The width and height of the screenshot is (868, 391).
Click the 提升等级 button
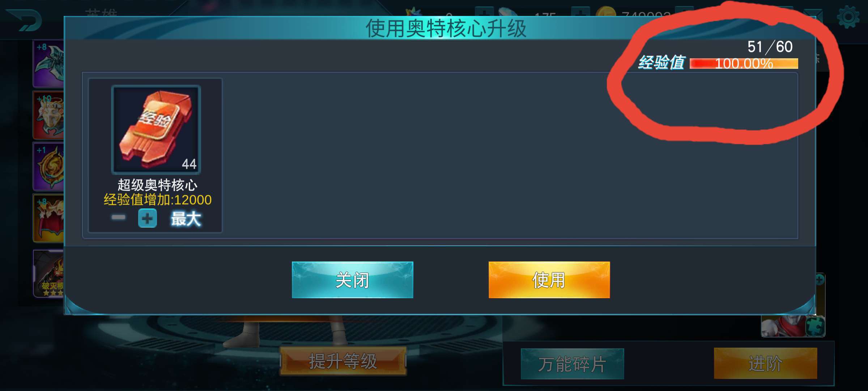pos(343,361)
